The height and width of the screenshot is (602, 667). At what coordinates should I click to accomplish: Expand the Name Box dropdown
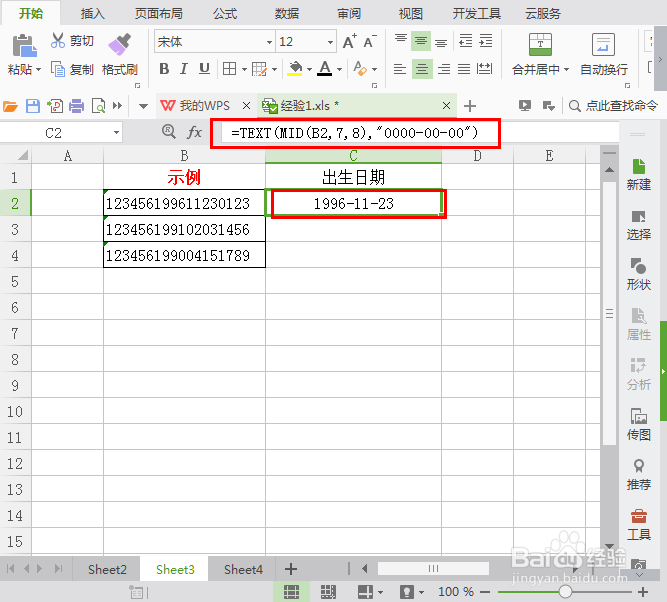(116, 132)
